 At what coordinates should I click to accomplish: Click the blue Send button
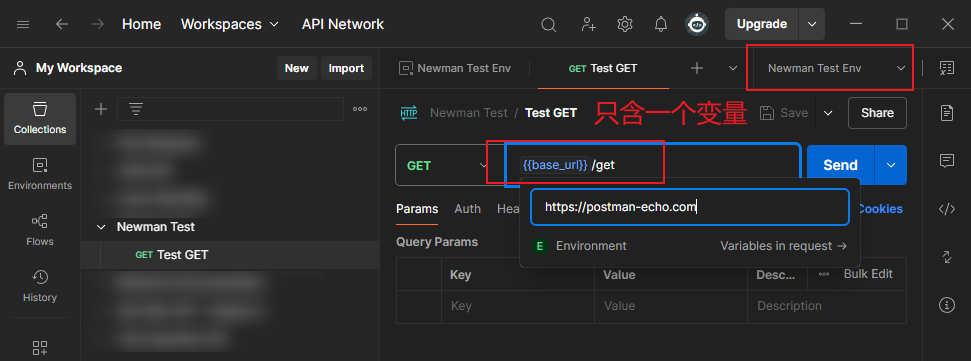click(840, 165)
